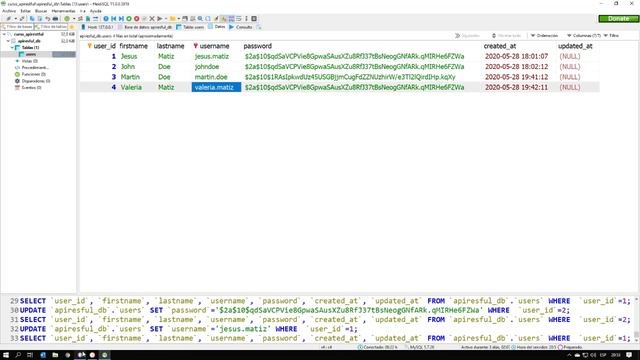Click the paste icon in toolbar

tap(40, 19)
